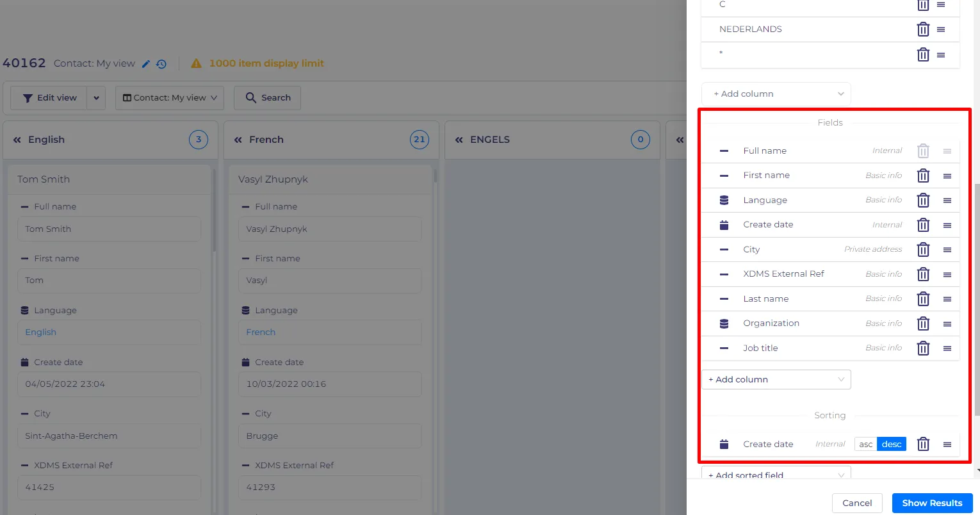Collapse the ENGELS column
The height and width of the screenshot is (515, 980).
(459, 140)
